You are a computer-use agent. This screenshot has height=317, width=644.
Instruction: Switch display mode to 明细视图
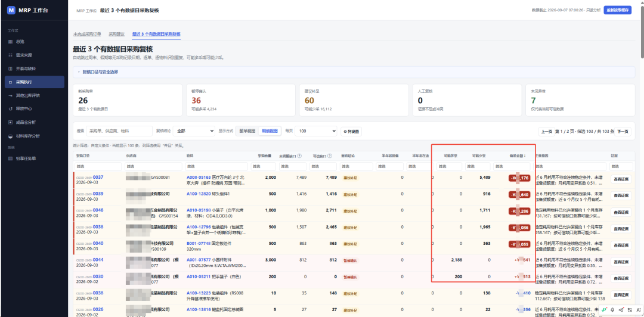270,131
